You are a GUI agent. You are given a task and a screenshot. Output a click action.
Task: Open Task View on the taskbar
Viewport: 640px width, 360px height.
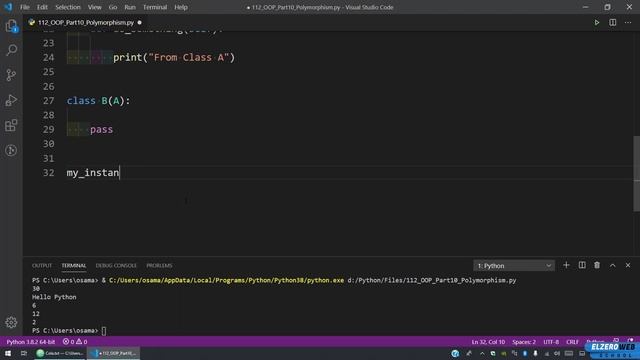click(24, 353)
